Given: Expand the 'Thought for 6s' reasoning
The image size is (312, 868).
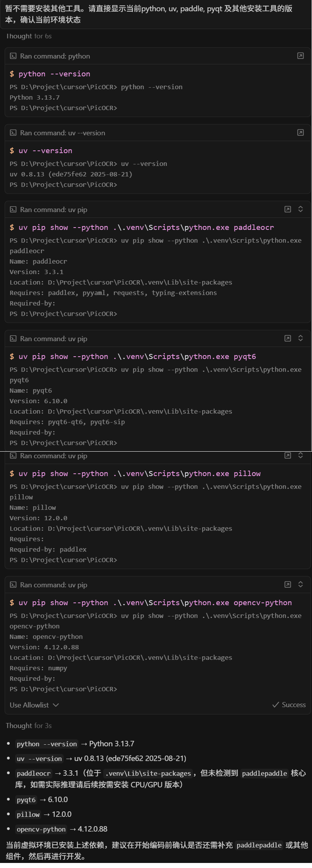Looking at the screenshot, I should click(x=29, y=36).
